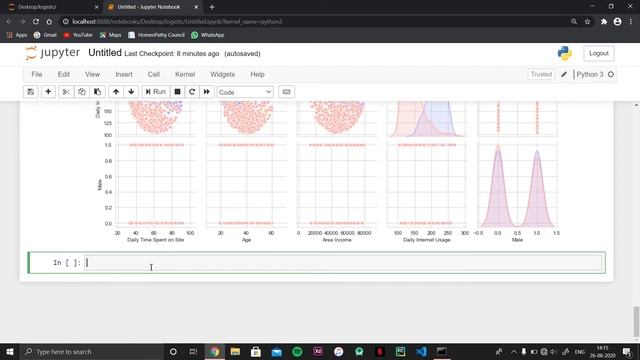Open the Insert menu
Image resolution: width=640 pixels, height=360 pixels.
pos(124,74)
